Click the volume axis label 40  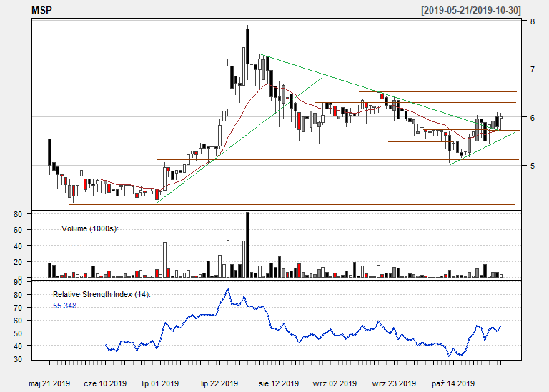pyautogui.click(x=18, y=246)
